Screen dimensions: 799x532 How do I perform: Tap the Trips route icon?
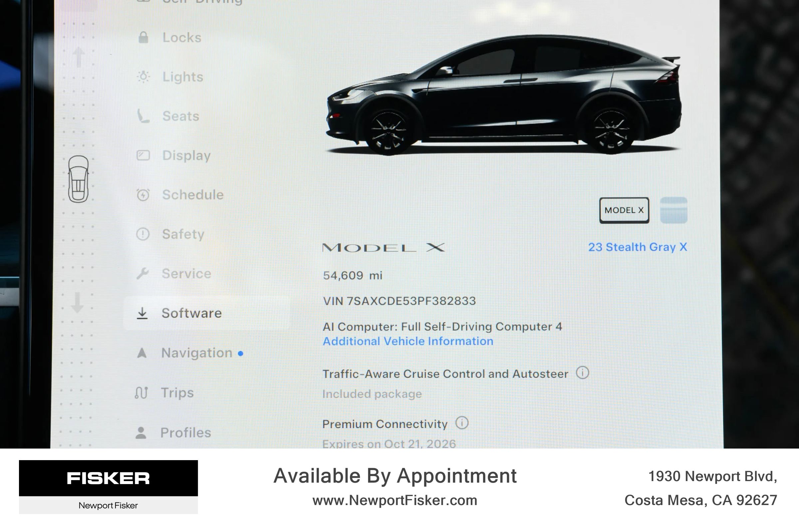pyautogui.click(x=141, y=393)
